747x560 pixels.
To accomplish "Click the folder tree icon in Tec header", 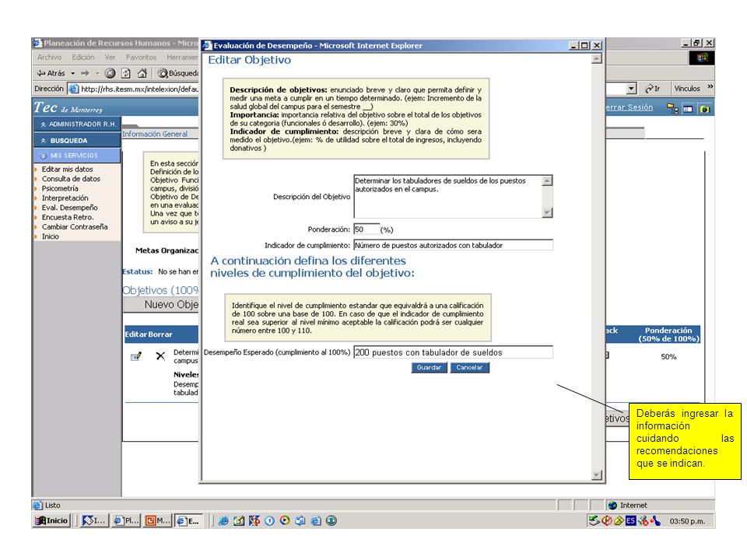I will [x=672, y=109].
